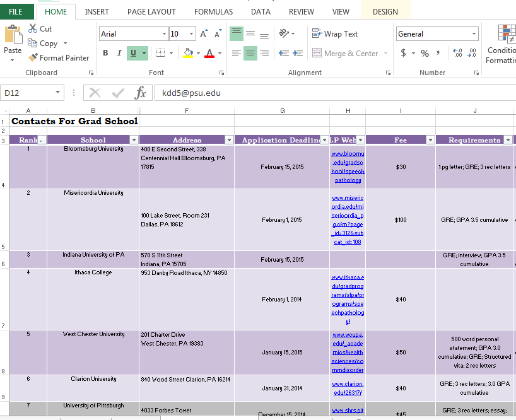Toggle italic formatting
516x420 pixels.
(x=119, y=52)
